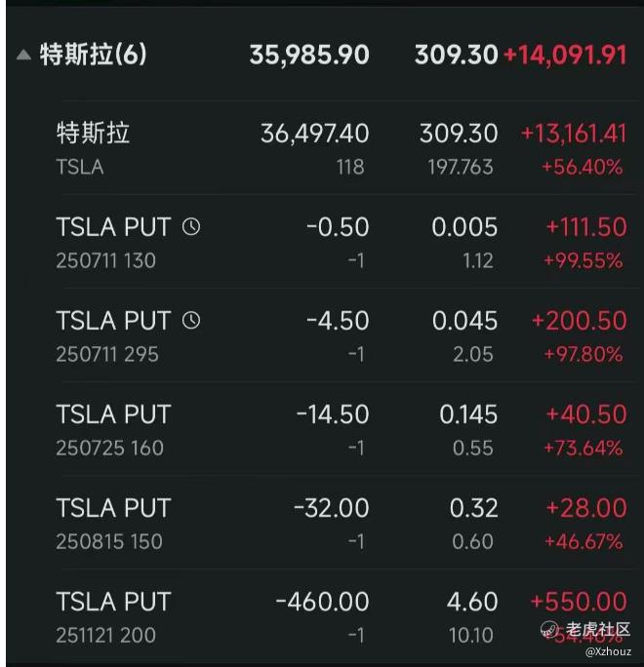The height and width of the screenshot is (667, 644).
Task: Click clock icon on 250711 130 put
Action: tap(191, 227)
